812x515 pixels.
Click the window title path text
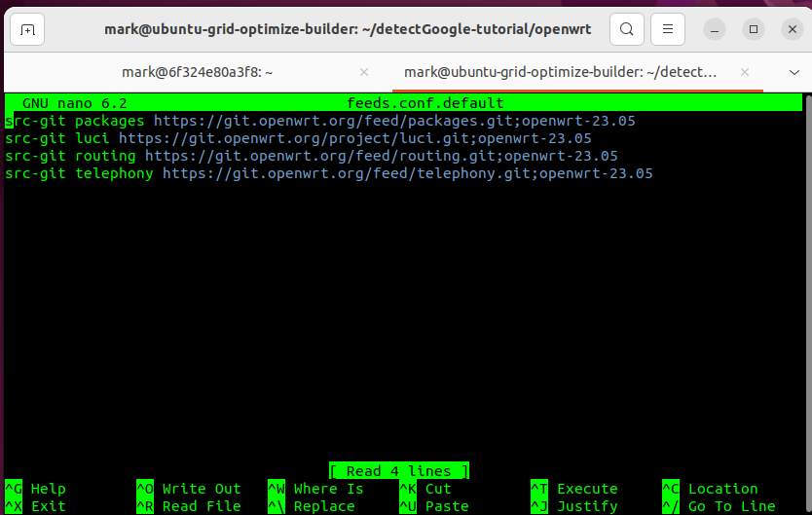coord(348,29)
